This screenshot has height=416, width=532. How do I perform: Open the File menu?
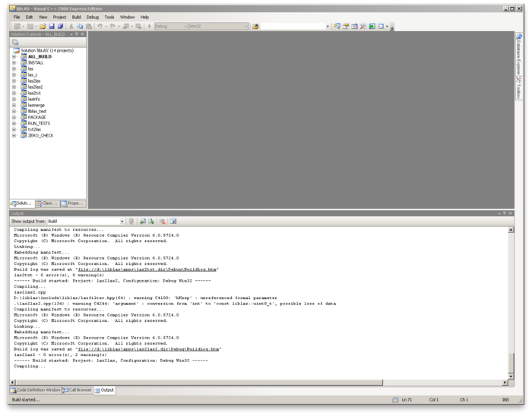pyautogui.click(x=17, y=17)
